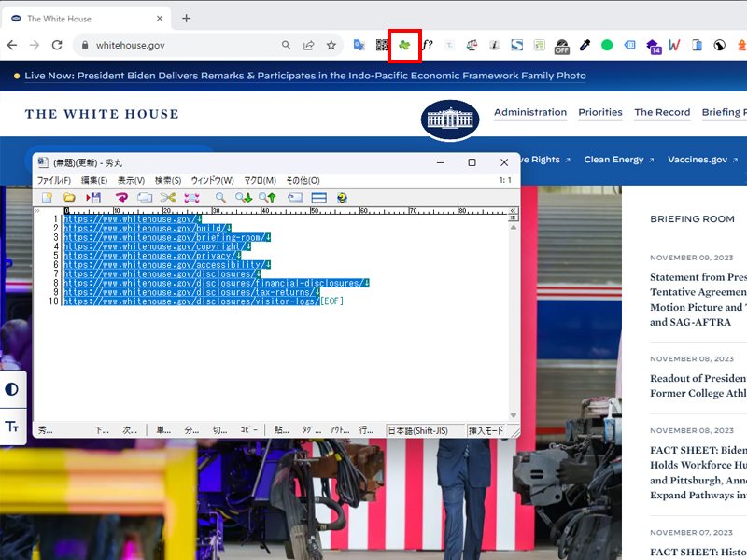Click 日本語(Shift-JIS) encoding in status bar
This screenshot has height=560, width=747.
point(425,430)
